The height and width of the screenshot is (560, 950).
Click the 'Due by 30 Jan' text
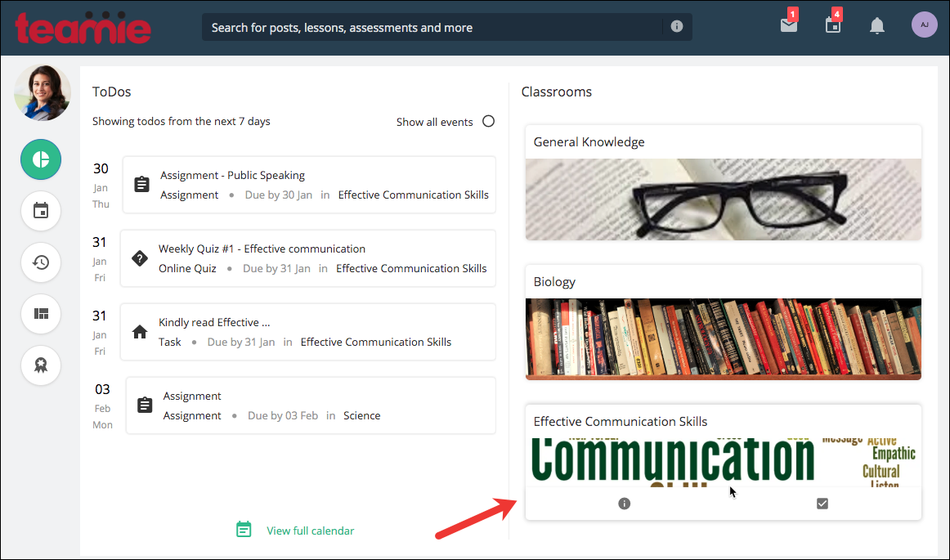[279, 195]
